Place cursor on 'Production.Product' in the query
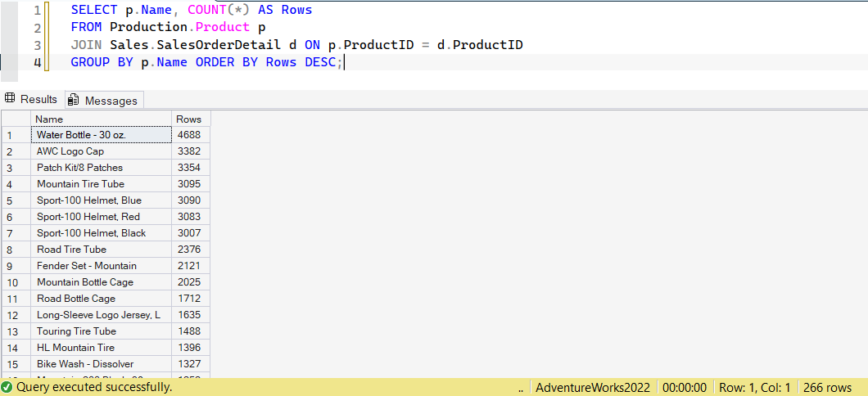868x396 pixels. [x=180, y=28]
